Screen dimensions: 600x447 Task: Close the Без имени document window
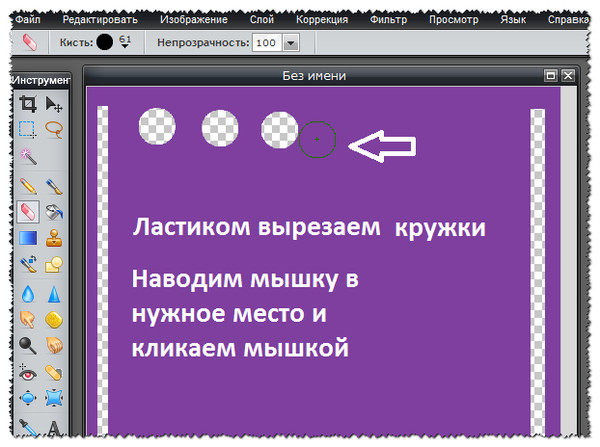[568, 75]
